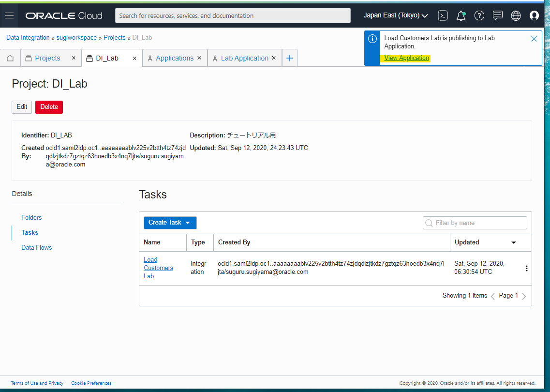Click the 'Showing 1 items' text

(x=465, y=296)
